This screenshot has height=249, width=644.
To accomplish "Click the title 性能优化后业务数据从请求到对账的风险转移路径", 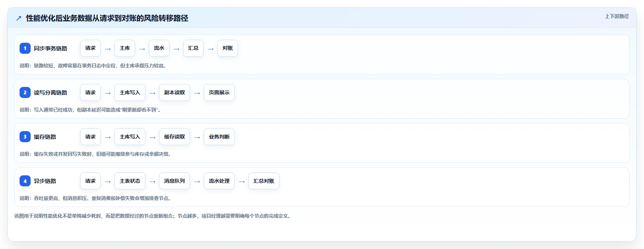I will click(x=107, y=18).
